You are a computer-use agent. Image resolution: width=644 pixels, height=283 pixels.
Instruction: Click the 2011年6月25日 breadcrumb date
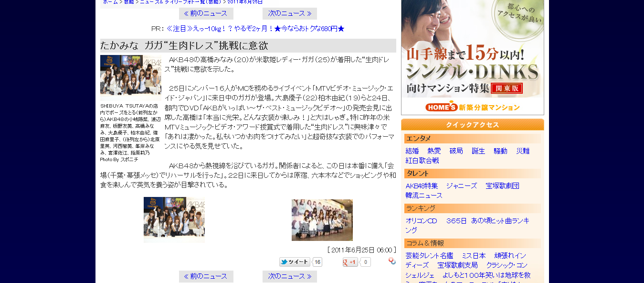[245, 2]
